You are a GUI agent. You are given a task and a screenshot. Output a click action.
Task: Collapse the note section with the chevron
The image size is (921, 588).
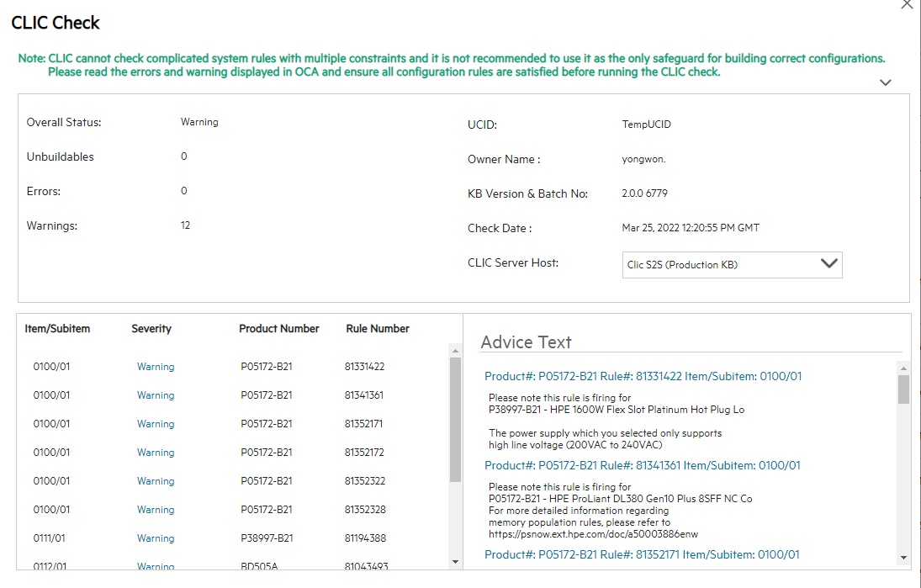[885, 82]
